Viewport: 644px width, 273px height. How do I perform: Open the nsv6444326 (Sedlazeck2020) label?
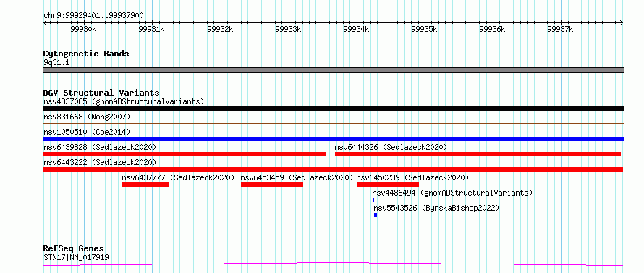391,147
